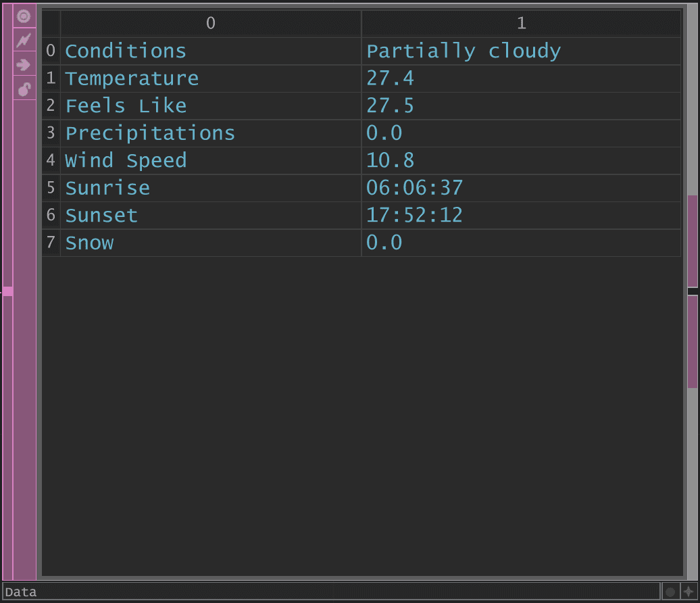
Task: Click the four-point star icon at bottom right
Action: (689, 592)
